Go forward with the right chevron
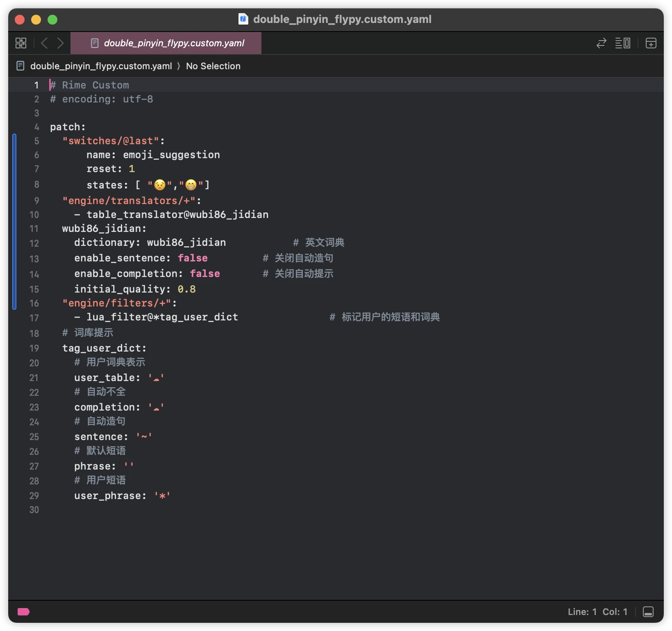This screenshot has height=631, width=672. (60, 43)
